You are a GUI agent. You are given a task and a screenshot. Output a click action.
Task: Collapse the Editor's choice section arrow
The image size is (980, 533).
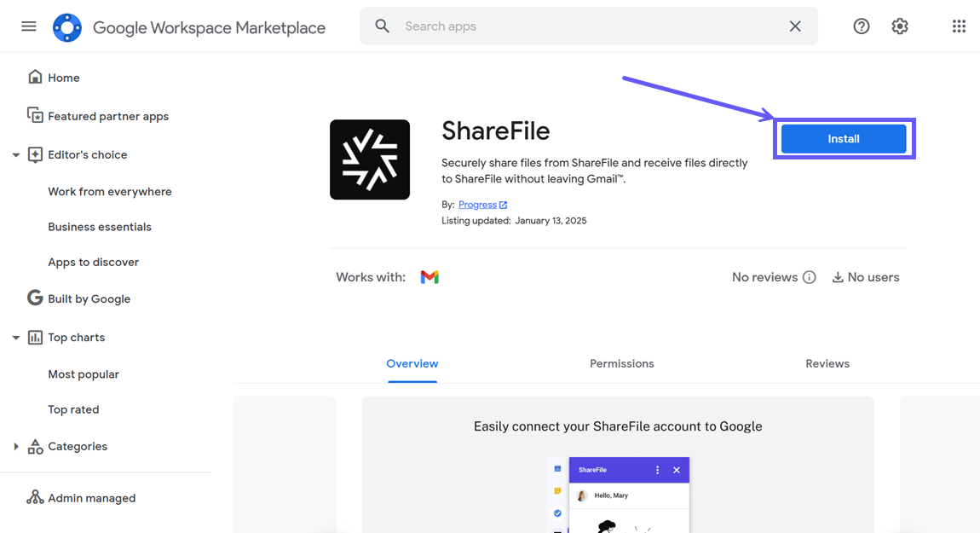point(15,155)
